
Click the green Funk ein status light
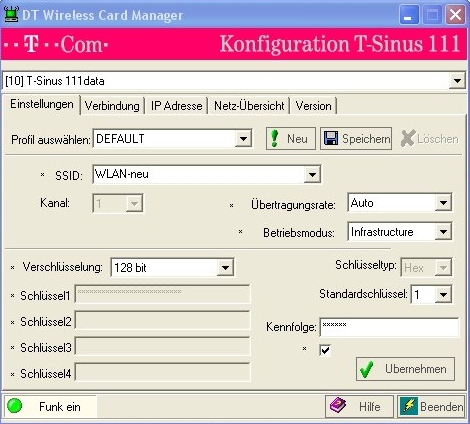tap(14, 406)
